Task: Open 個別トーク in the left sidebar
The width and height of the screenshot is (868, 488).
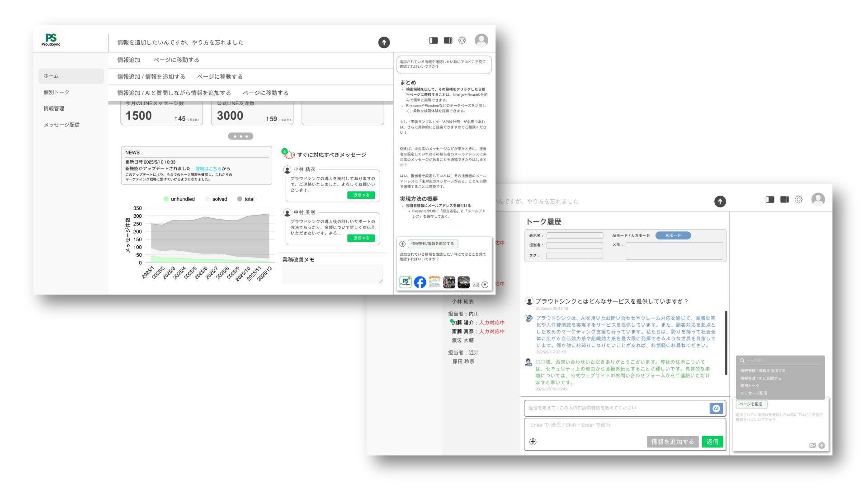Action: [x=57, y=92]
